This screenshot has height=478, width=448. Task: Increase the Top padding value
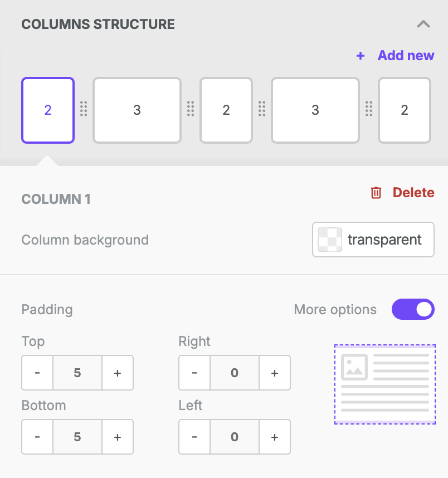118,373
